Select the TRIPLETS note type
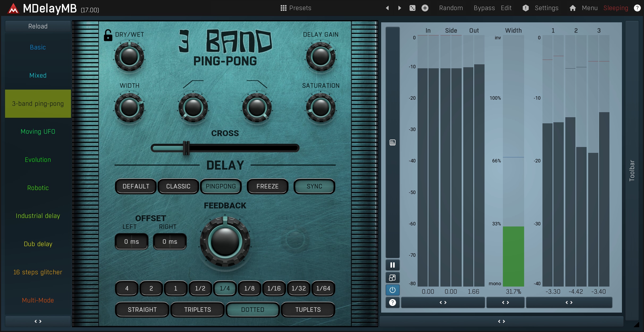Screen dimensions: 644x332 click(197, 310)
